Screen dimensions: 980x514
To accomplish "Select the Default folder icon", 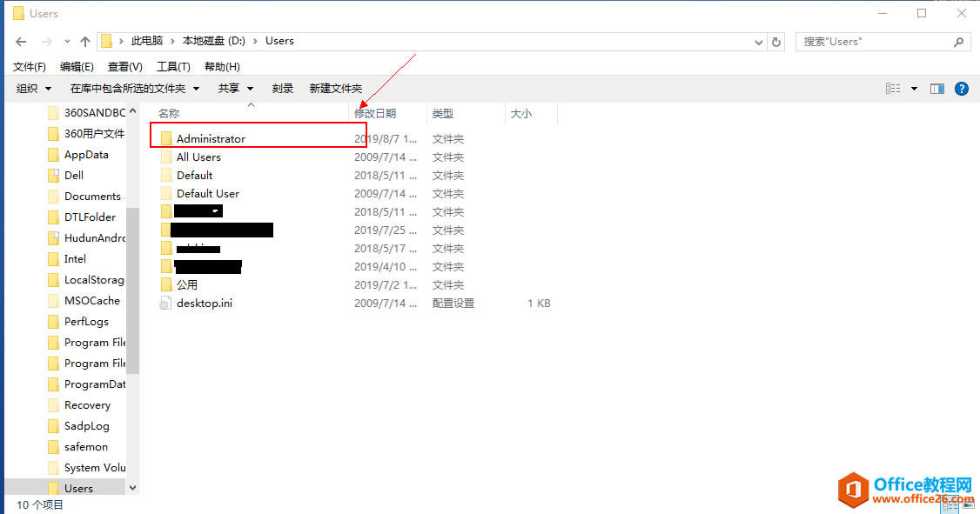I will (166, 176).
